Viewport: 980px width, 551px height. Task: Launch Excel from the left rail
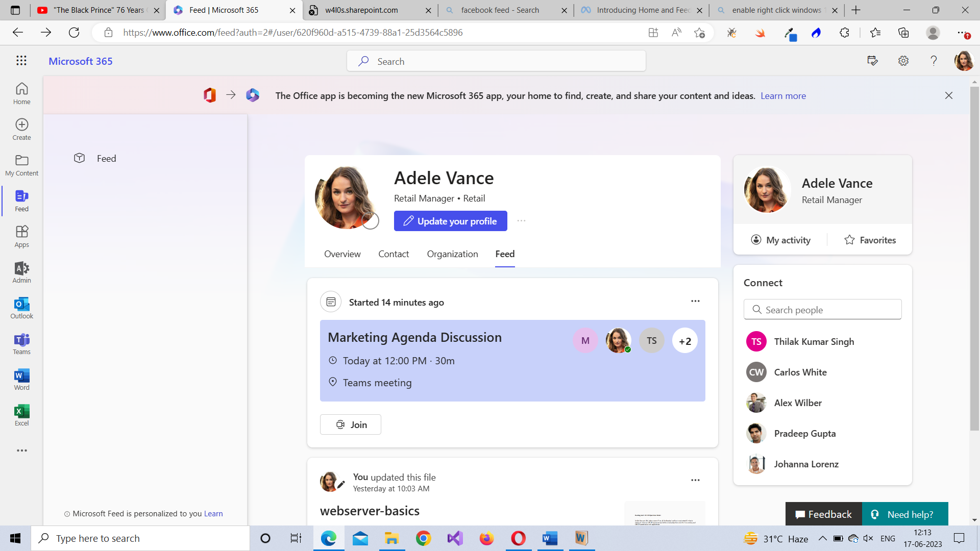[x=21, y=415]
